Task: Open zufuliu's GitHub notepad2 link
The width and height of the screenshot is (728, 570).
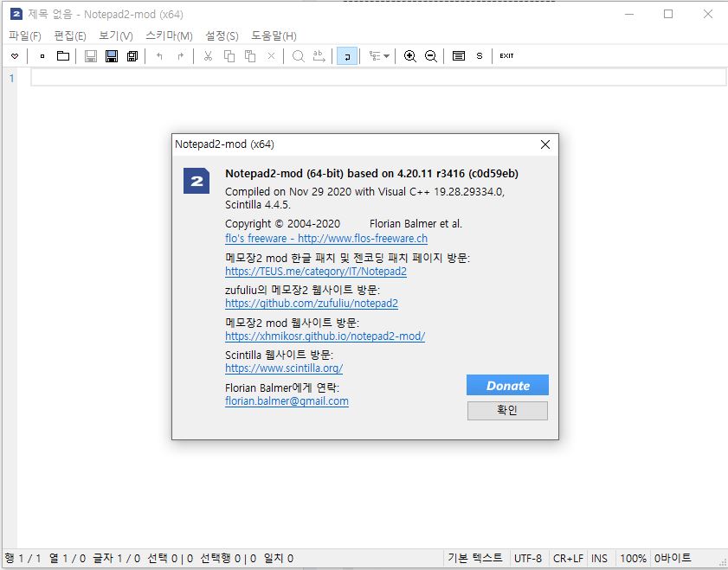Action: (312, 304)
